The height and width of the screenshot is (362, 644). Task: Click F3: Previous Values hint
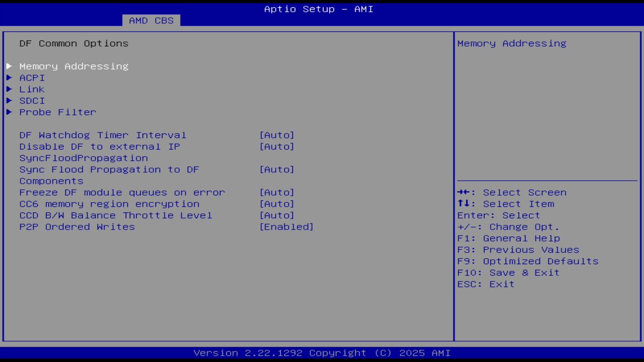tap(518, 250)
